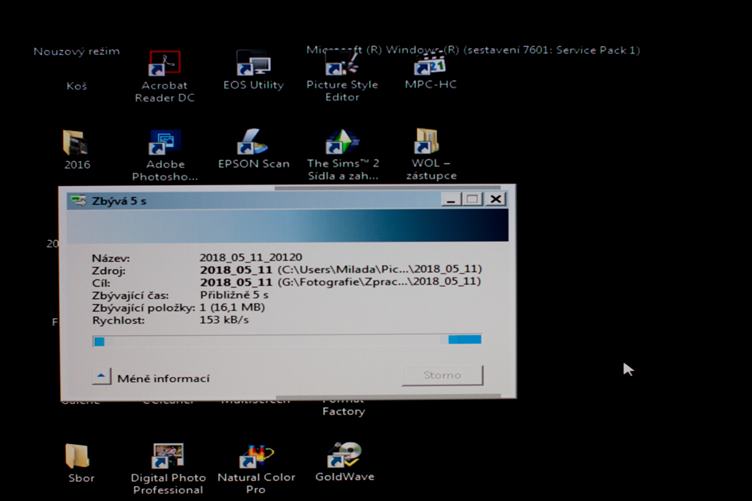The image size is (752, 501).
Task: Open the Natural Color Pro shortcut
Action: (x=256, y=469)
